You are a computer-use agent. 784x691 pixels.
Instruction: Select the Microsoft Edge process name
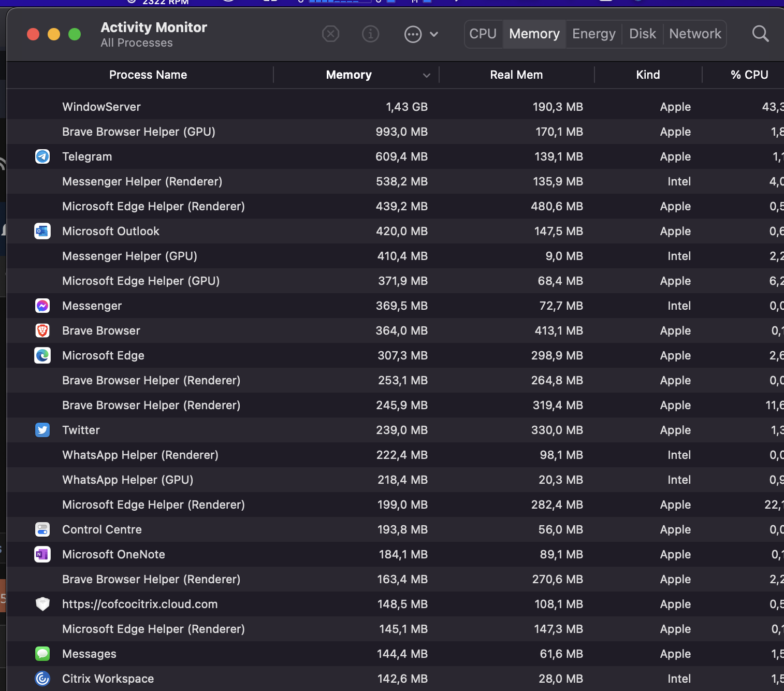(x=103, y=355)
